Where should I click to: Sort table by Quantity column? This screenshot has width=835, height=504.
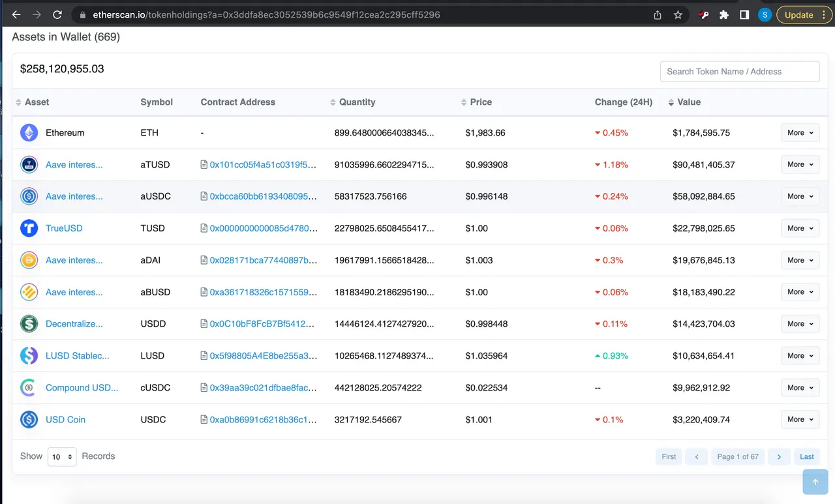click(353, 102)
